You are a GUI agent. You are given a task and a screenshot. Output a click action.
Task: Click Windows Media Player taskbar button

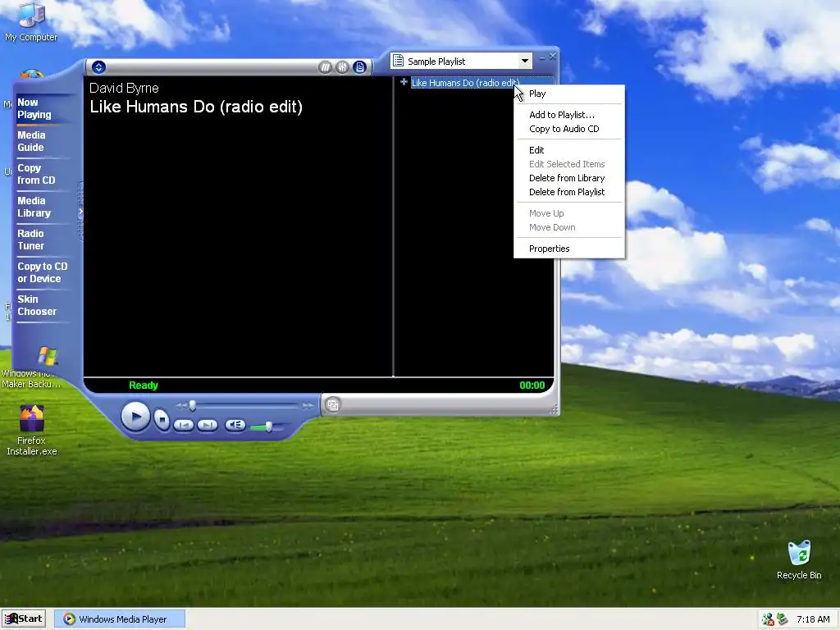click(120, 619)
